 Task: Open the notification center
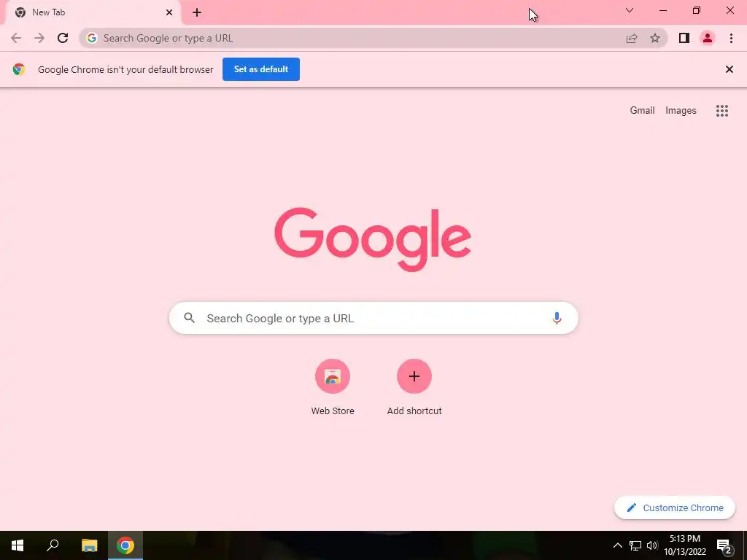point(724,545)
